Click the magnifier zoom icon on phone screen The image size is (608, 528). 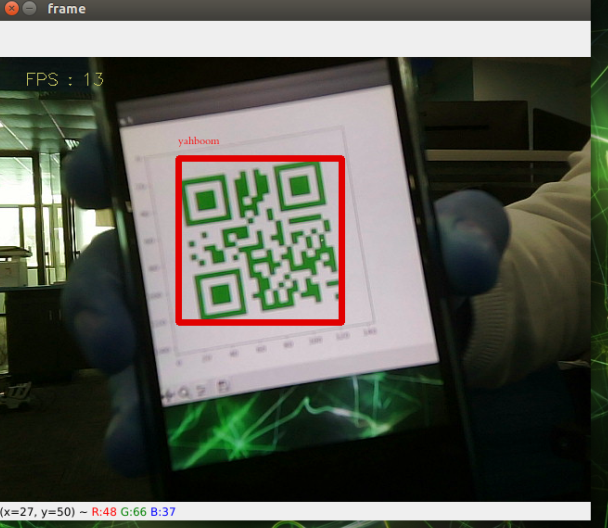click(x=184, y=392)
